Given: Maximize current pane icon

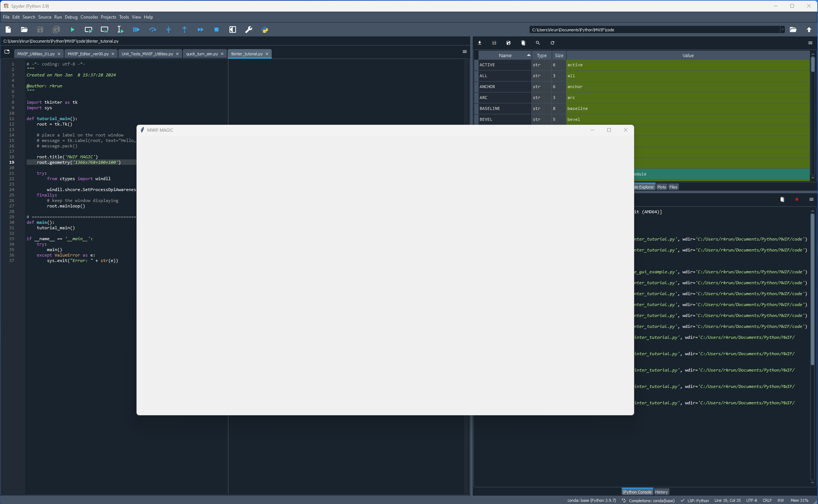Looking at the screenshot, I should [x=232, y=29].
